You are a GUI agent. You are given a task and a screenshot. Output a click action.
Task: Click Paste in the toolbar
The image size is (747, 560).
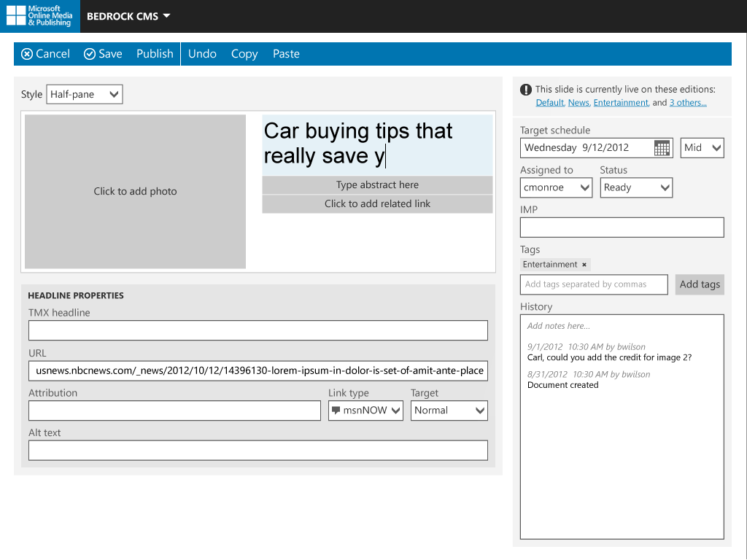tap(286, 54)
